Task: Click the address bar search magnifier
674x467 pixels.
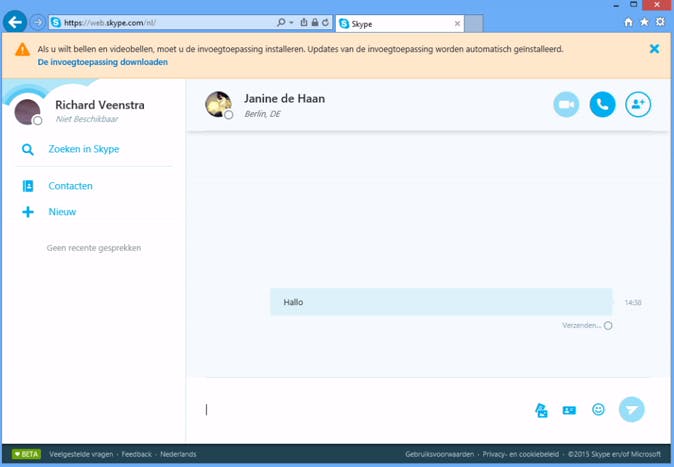Action: pos(281,22)
